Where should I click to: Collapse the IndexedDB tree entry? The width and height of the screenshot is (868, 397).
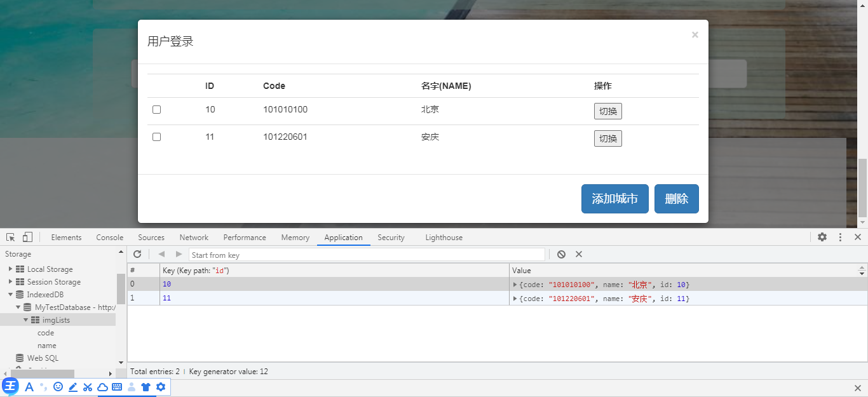[x=9, y=294]
